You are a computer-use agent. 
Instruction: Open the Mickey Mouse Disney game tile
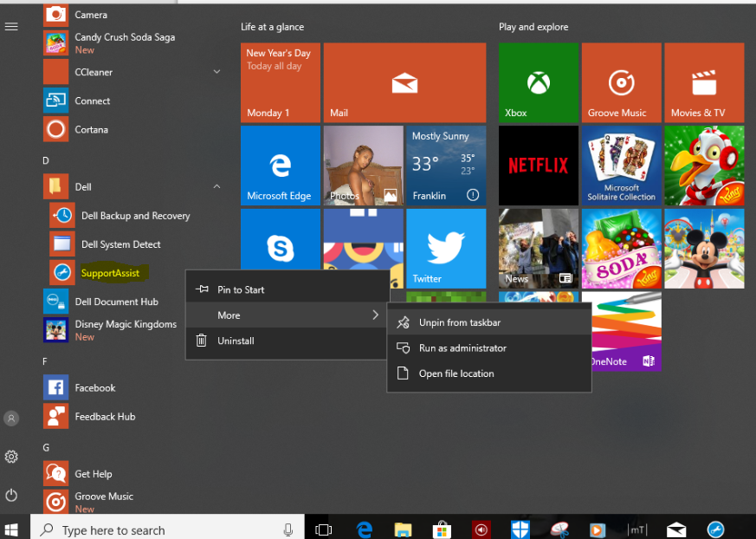704,249
